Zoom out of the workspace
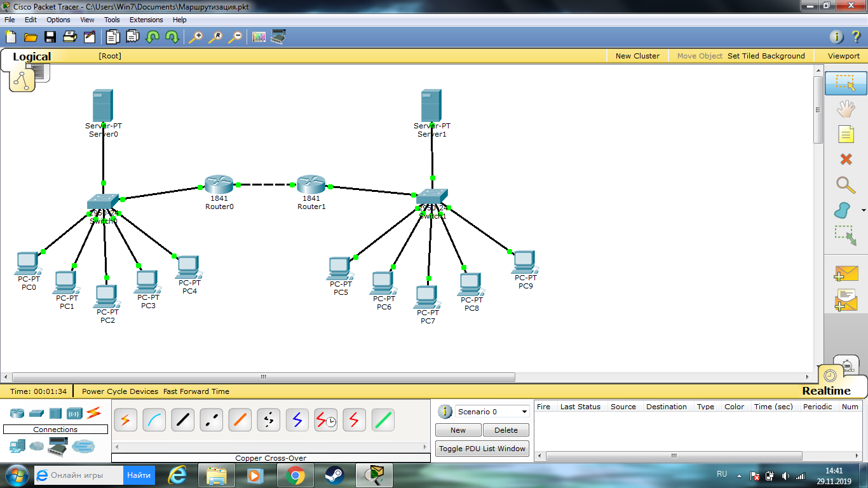Viewport: 868px width, 488px height. [x=235, y=37]
